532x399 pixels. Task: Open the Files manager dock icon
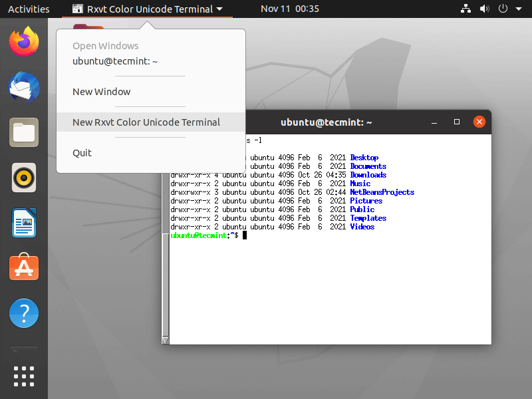[24, 132]
